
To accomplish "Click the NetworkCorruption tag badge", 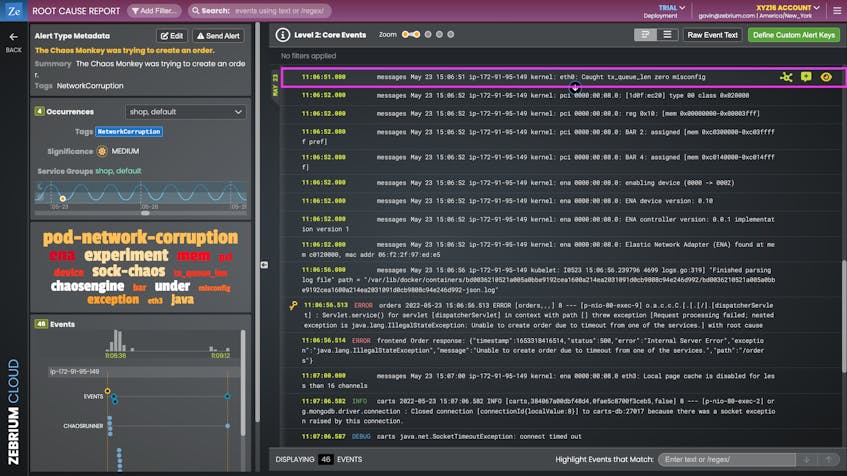I will [129, 132].
